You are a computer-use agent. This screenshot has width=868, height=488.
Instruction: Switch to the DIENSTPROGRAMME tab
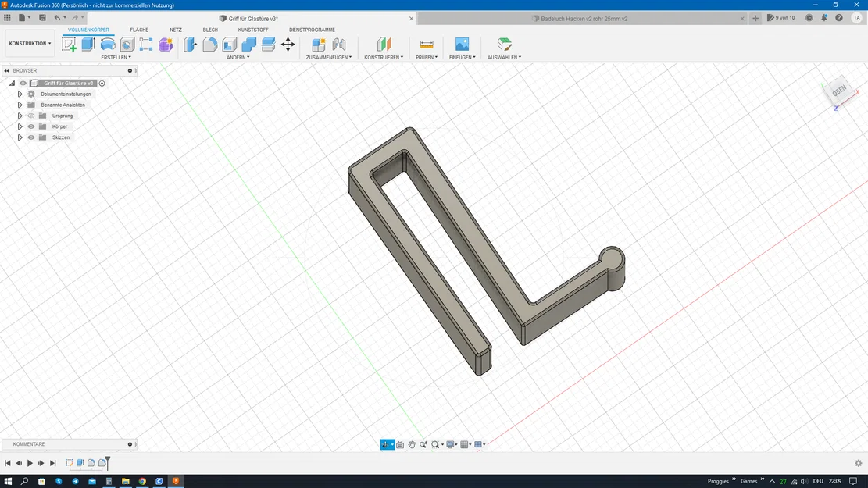point(312,30)
